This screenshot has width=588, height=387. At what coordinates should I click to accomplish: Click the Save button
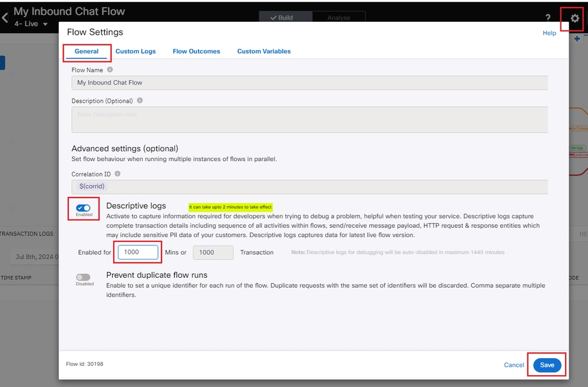point(547,365)
